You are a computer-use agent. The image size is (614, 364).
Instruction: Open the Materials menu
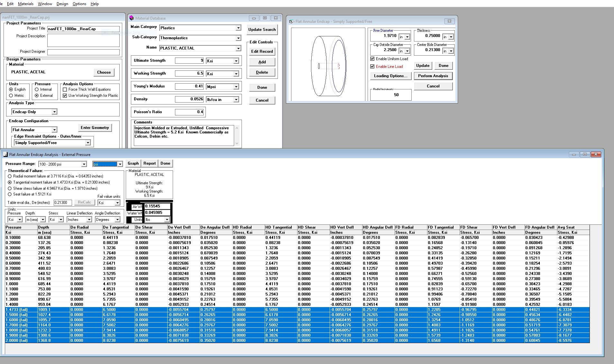pos(26,4)
